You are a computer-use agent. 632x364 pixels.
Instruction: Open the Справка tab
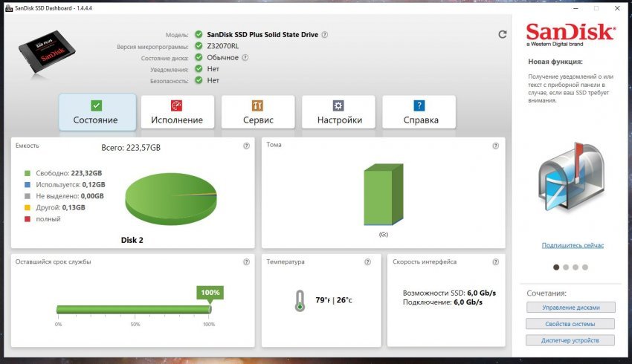(419, 112)
